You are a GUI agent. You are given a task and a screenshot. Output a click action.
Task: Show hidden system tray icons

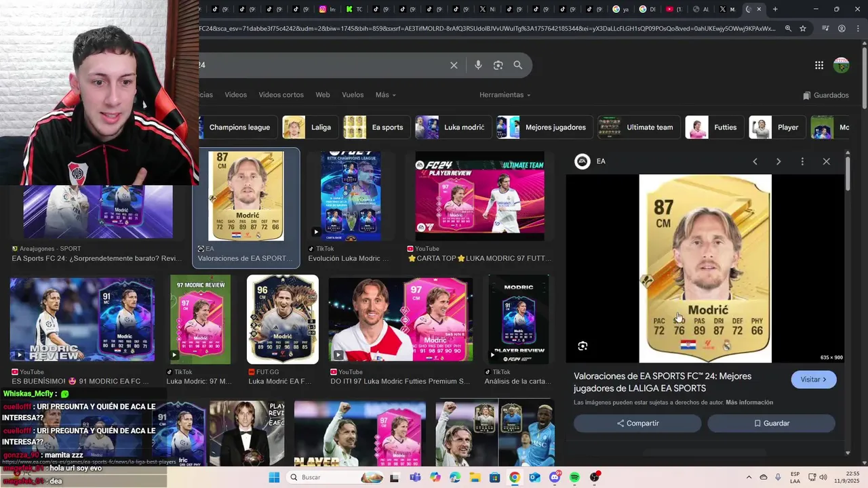coord(749,477)
